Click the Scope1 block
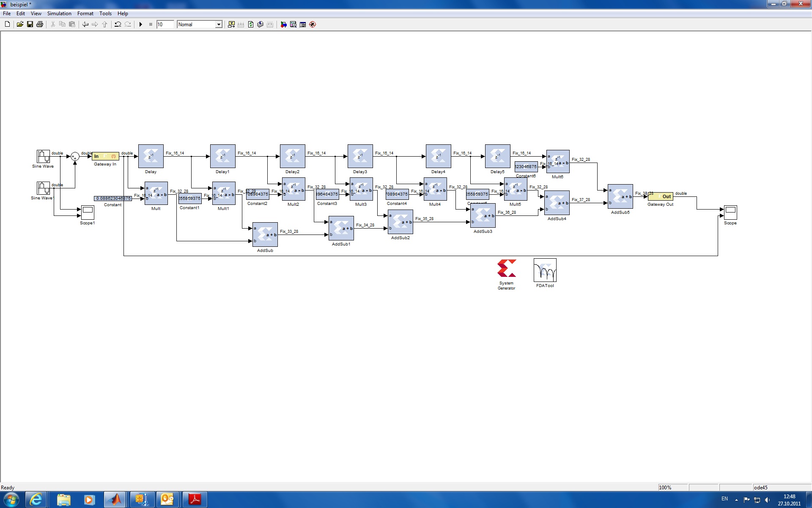Screen dimensions: 812x508 pos(88,212)
